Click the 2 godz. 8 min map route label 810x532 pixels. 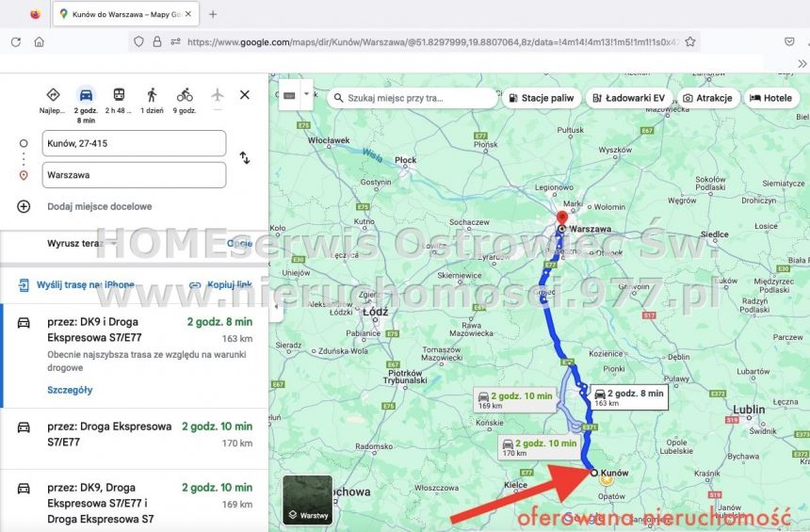[629, 397]
